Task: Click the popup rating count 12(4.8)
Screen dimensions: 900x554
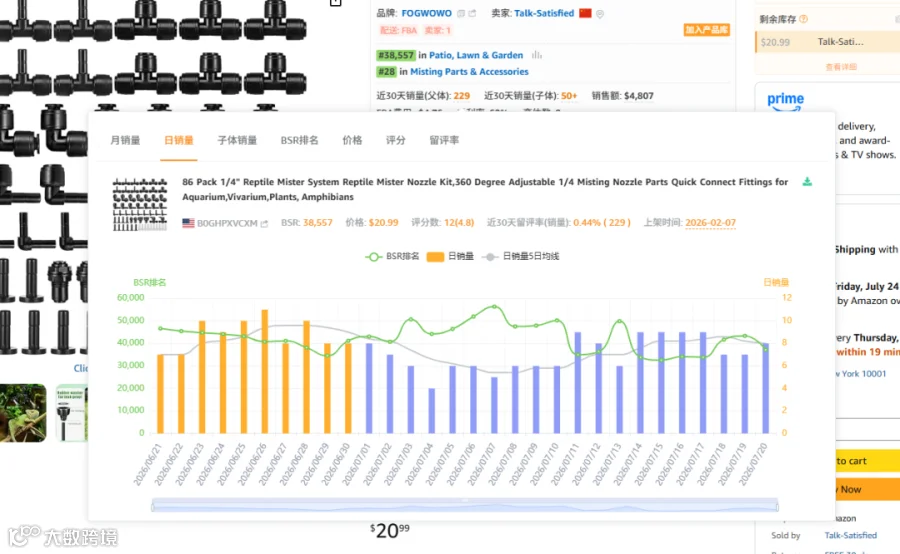Action: 459,223
